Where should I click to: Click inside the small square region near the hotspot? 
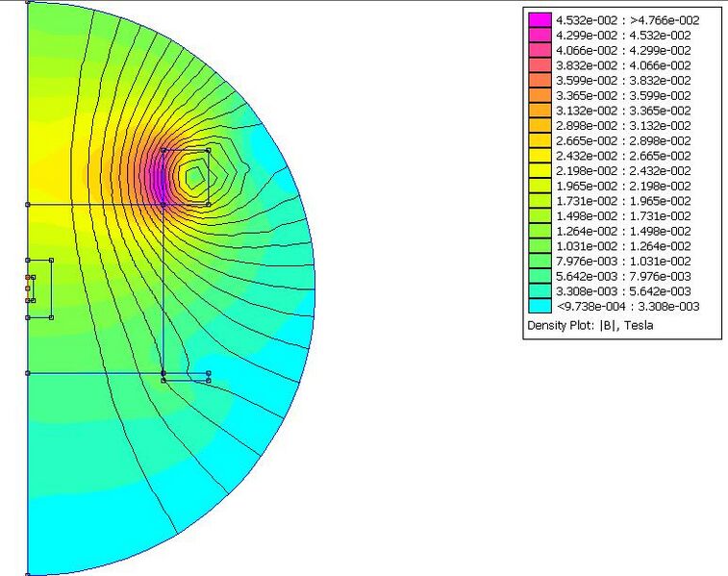pyautogui.click(x=192, y=176)
